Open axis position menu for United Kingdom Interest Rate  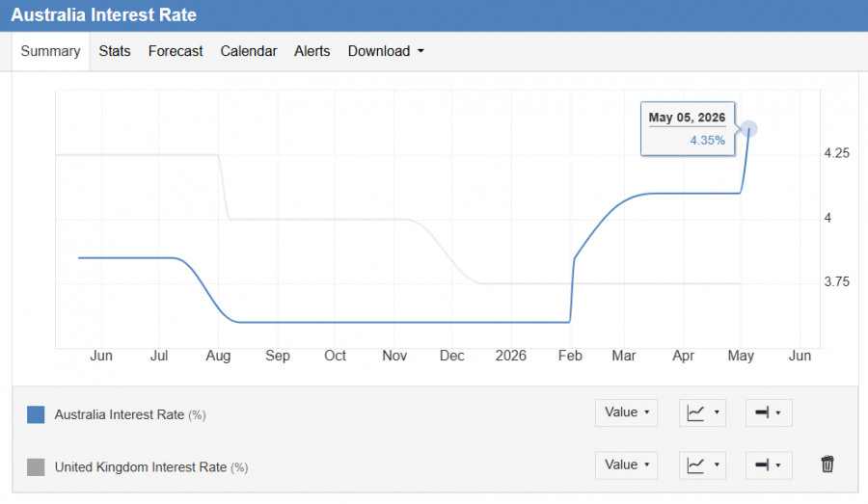pyautogui.click(x=769, y=465)
